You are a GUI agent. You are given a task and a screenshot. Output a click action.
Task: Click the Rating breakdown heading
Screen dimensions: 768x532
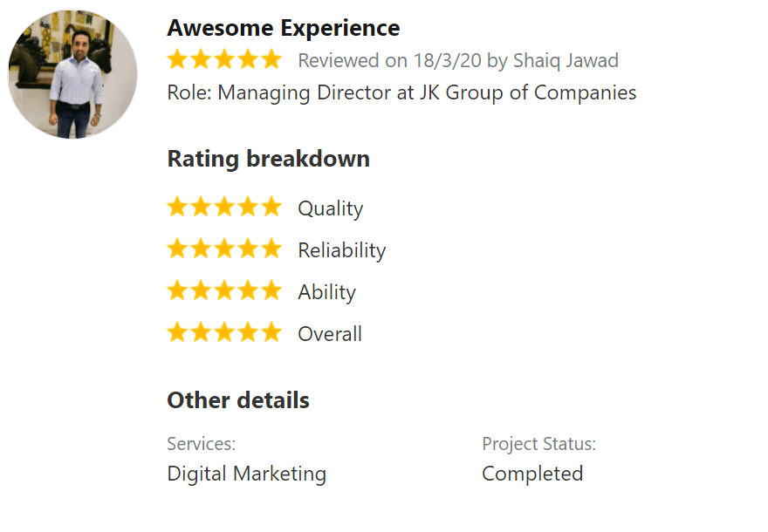[x=268, y=159]
